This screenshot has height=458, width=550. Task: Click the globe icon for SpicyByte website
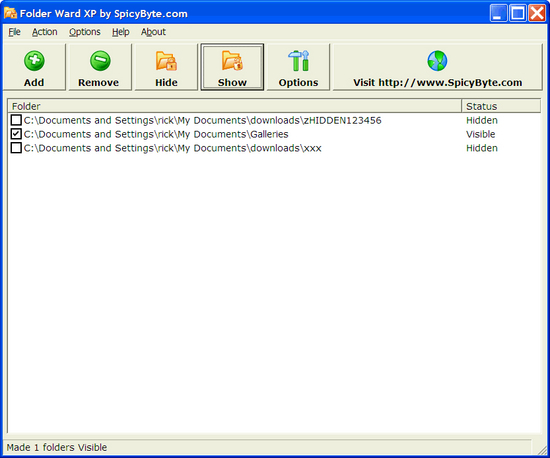437,61
